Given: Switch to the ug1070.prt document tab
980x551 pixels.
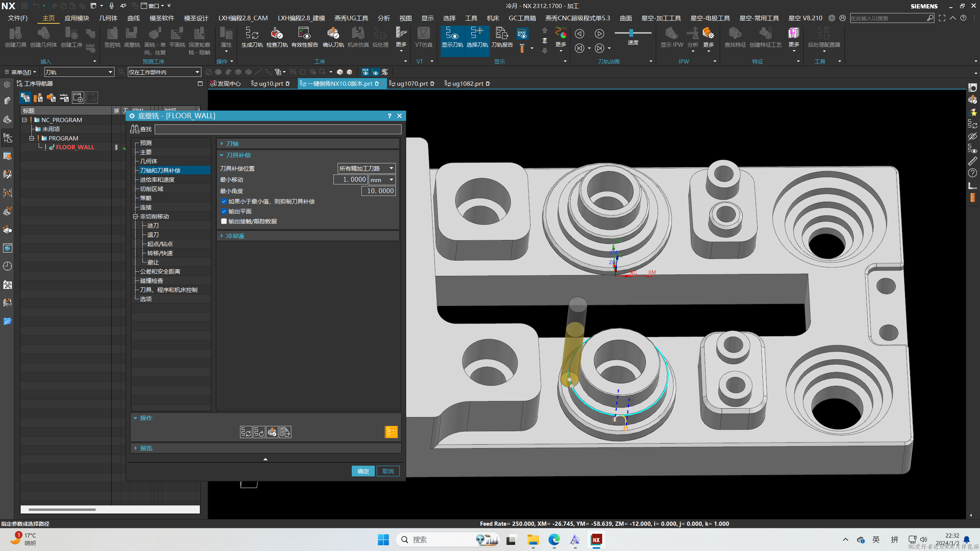Looking at the screenshot, I should click(x=412, y=83).
